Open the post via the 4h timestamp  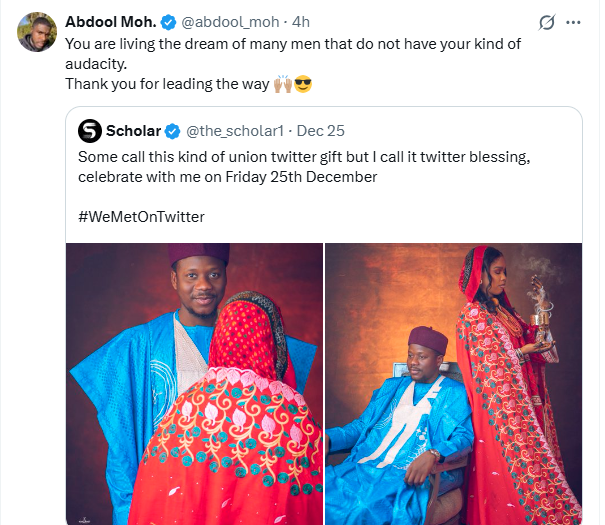pos(301,22)
